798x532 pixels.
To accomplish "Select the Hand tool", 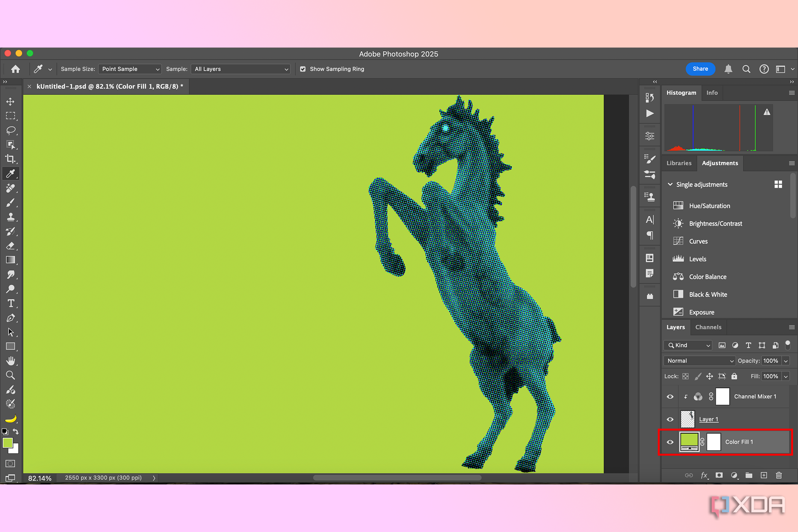I will [x=10, y=361].
